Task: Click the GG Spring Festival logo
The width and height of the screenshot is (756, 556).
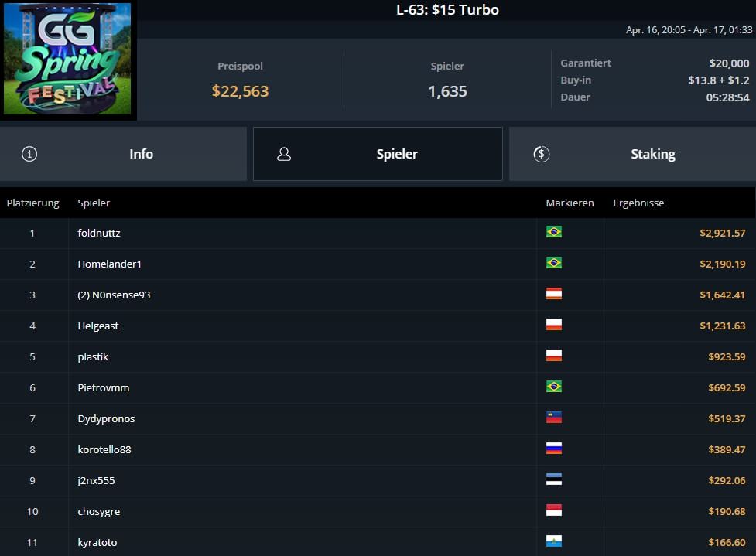Action: (67, 59)
